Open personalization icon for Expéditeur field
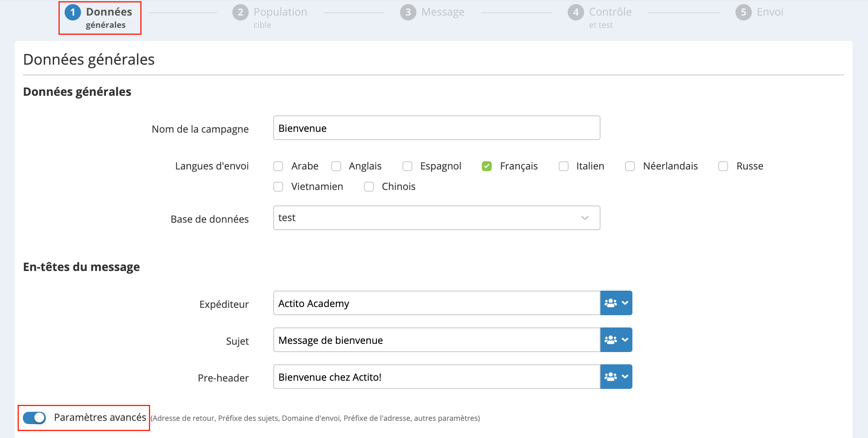The width and height of the screenshot is (868, 438). 610,303
